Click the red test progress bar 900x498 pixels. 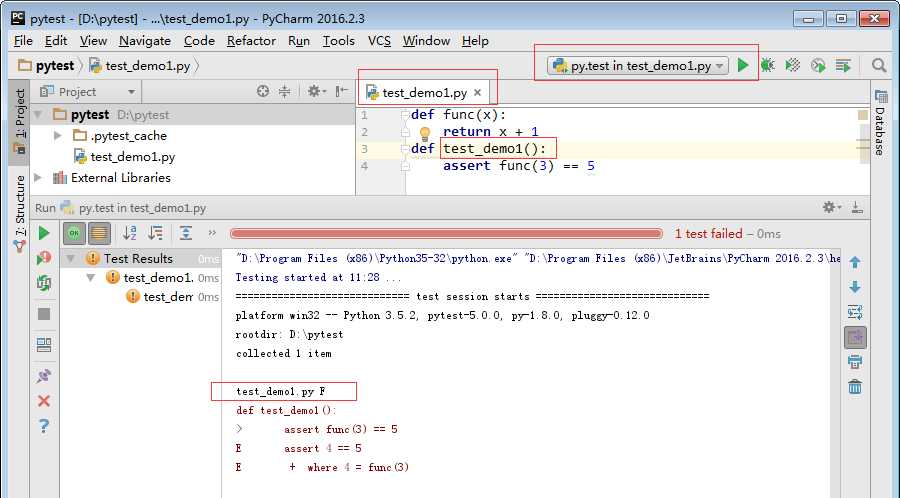pyautogui.click(x=446, y=234)
